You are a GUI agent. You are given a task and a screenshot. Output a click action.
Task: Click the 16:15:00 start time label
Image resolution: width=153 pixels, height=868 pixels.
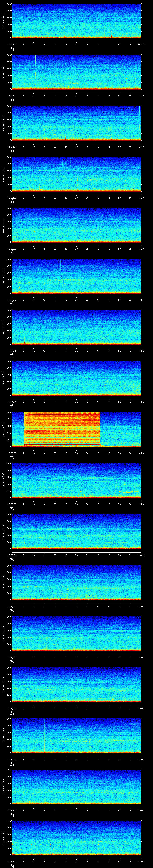tap(12, 861)
